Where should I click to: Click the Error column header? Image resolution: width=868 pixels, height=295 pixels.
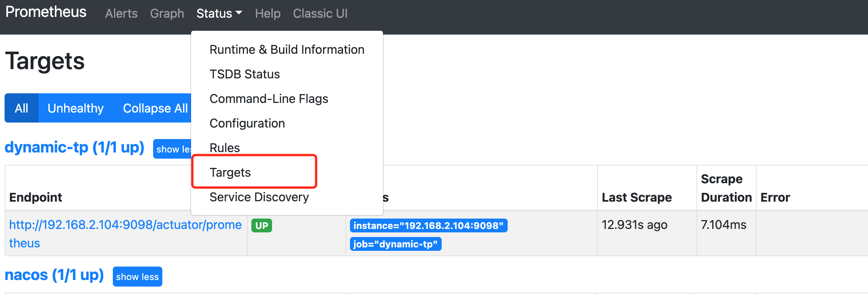click(775, 197)
